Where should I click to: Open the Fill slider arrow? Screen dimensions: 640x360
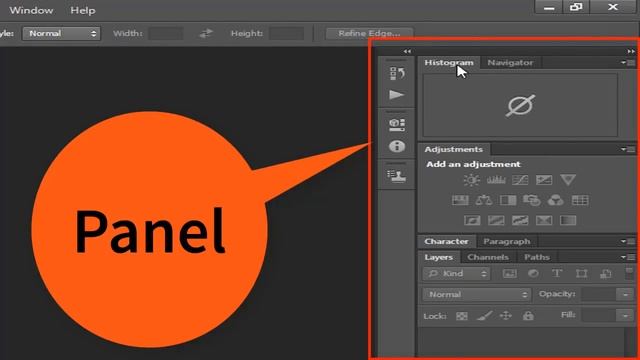click(x=625, y=315)
